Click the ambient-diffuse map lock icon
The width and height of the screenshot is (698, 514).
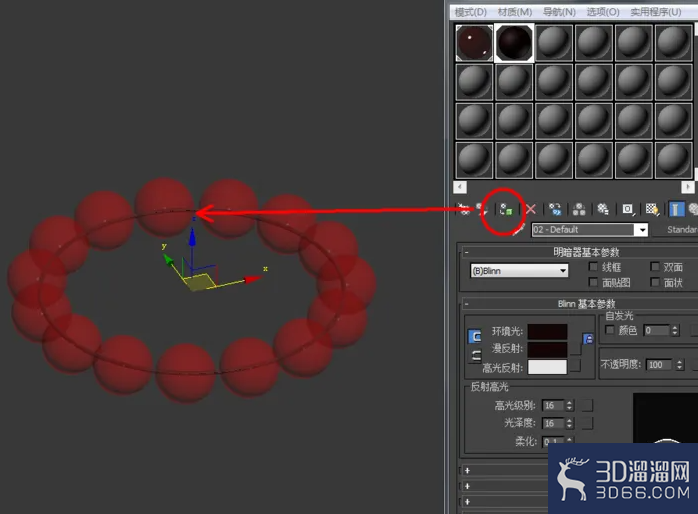tap(588, 340)
